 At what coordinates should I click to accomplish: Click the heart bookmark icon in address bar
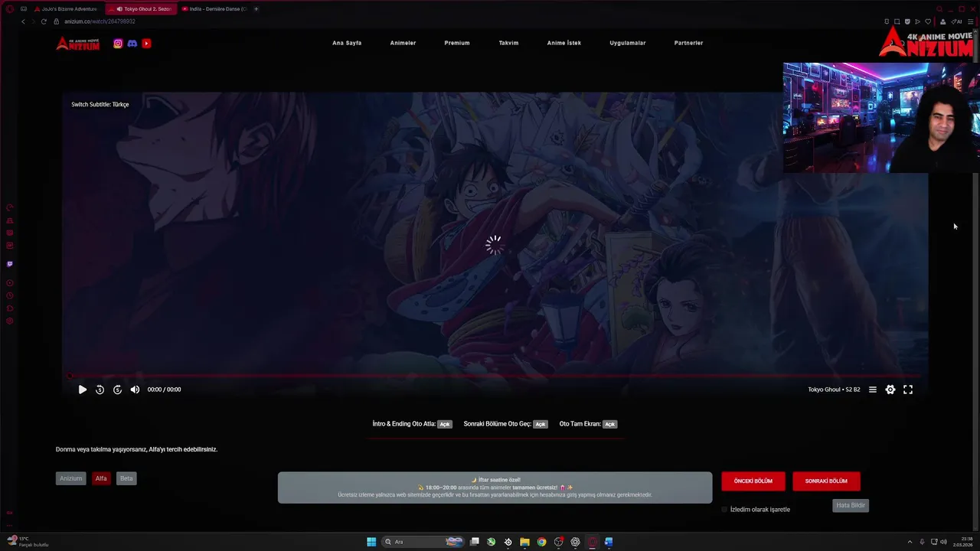click(x=928, y=21)
